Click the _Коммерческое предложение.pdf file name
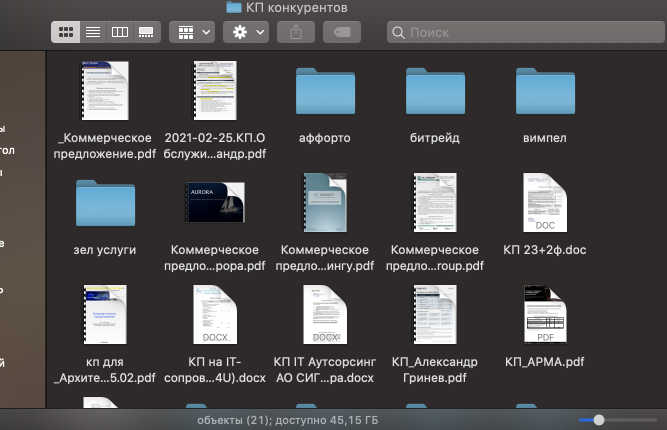 [105, 145]
